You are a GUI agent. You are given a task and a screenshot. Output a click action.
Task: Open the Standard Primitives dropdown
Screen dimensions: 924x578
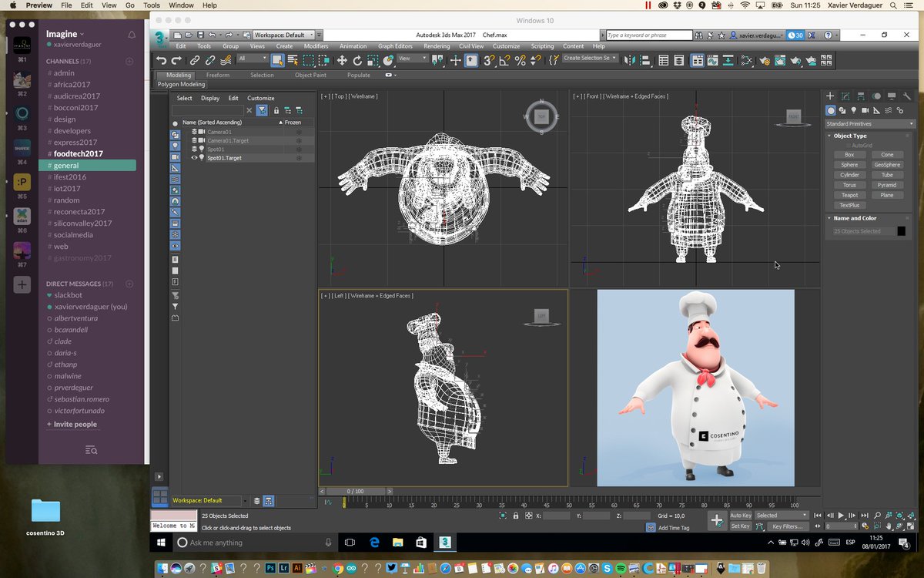click(869, 124)
